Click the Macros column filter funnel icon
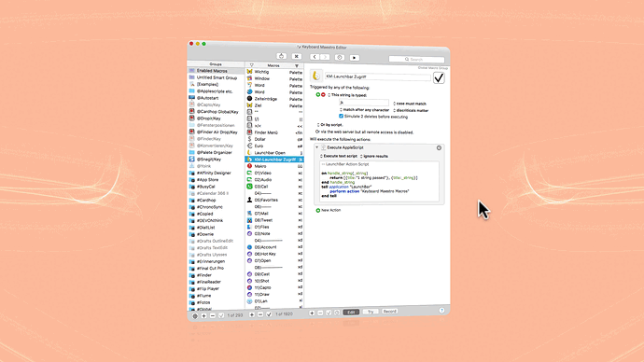The height and width of the screenshot is (362, 644). pos(297,65)
